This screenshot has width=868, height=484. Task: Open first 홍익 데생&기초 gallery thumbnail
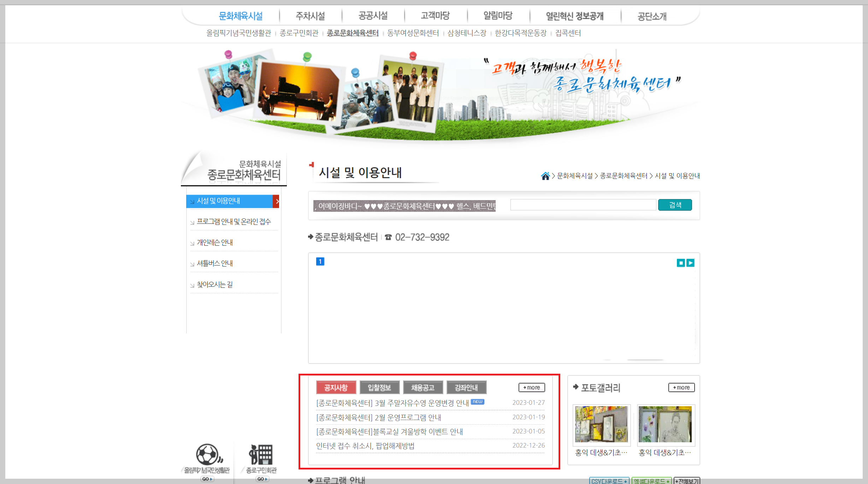click(x=601, y=424)
